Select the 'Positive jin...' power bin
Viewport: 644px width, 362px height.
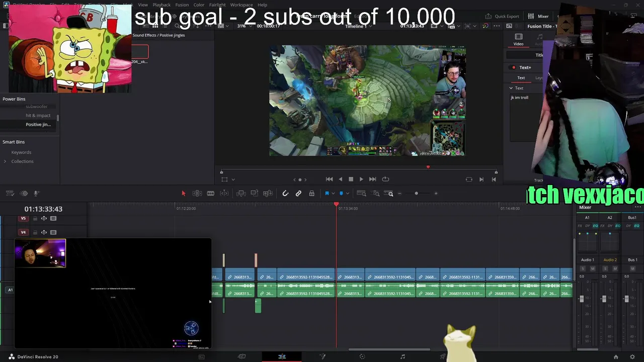pos(38,125)
